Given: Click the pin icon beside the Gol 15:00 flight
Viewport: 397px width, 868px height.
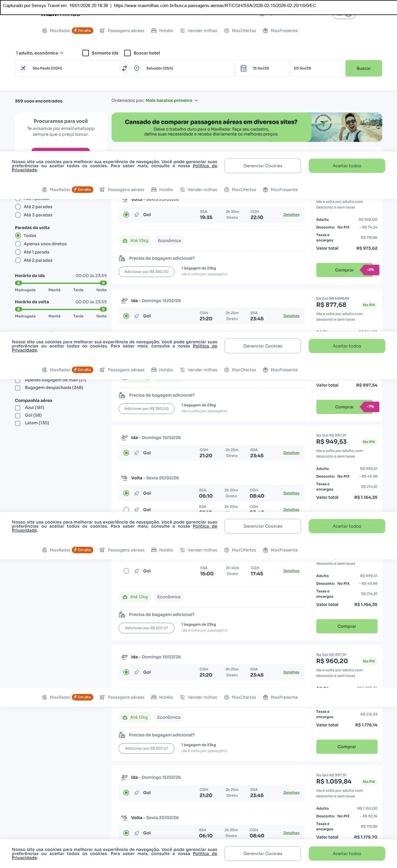Looking at the screenshot, I should (136, 571).
